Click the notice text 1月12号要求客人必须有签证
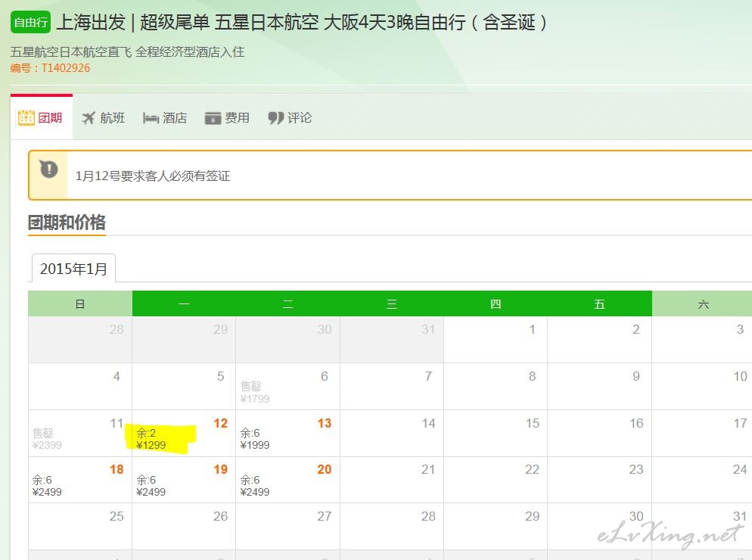 [153, 176]
